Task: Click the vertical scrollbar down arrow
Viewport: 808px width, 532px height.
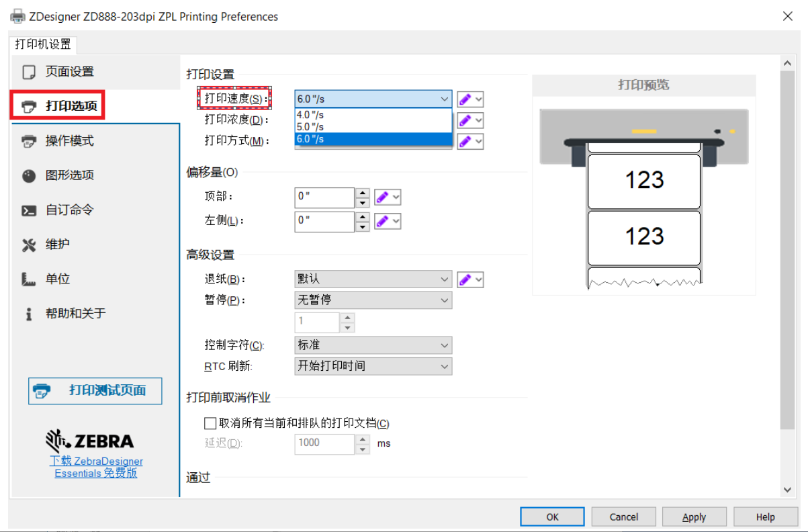Action: tap(789, 490)
